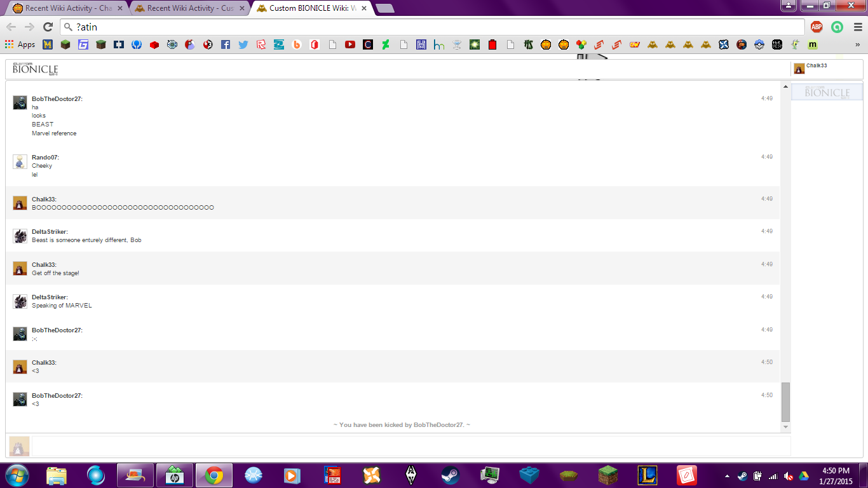Click the Adblock Plus extension icon
The height and width of the screenshot is (488, 868).
coord(817,27)
